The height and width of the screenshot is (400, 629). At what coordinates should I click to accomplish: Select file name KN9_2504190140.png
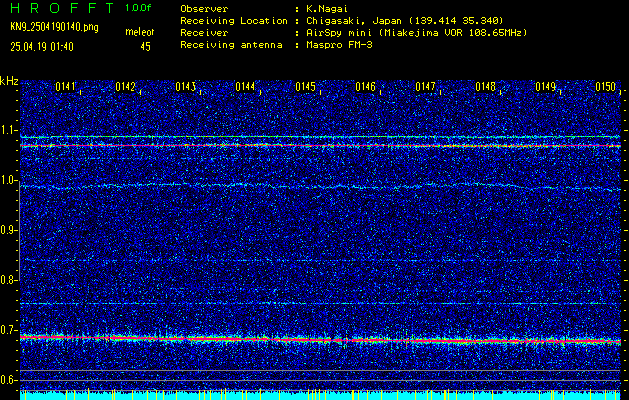(54, 27)
